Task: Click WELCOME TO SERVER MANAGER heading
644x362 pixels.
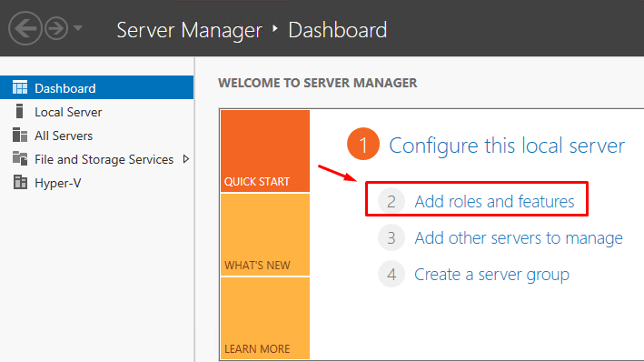Action: pos(318,83)
